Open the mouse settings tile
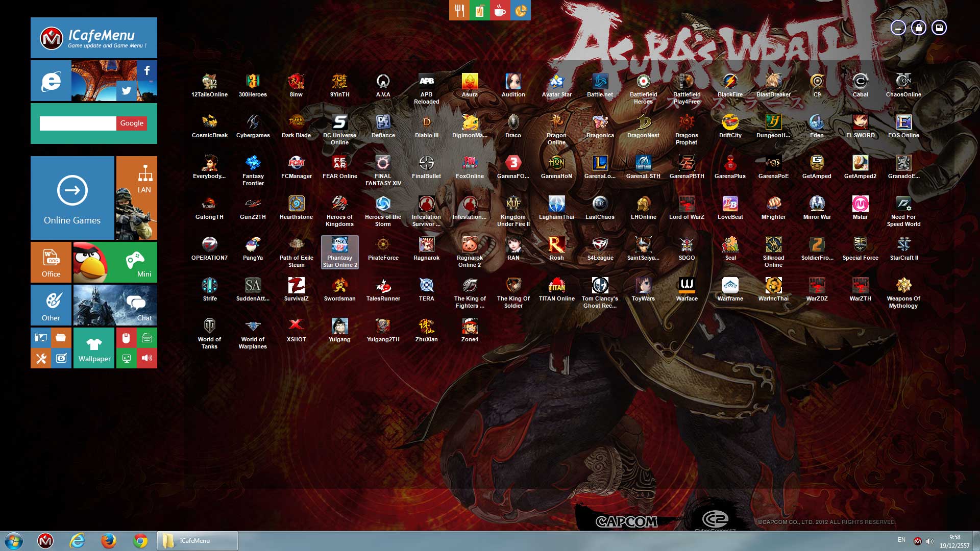 [x=127, y=338]
